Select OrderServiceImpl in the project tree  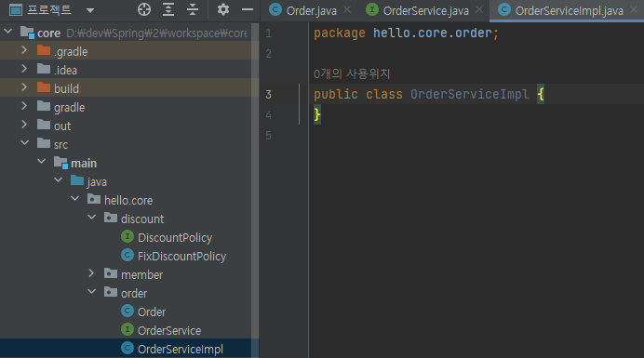tap(181, 350)
